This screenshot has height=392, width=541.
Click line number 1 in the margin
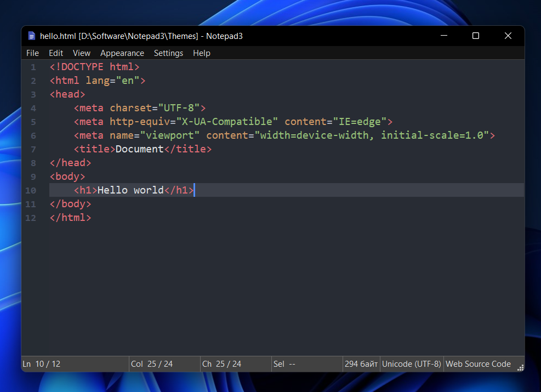(33, 67)
